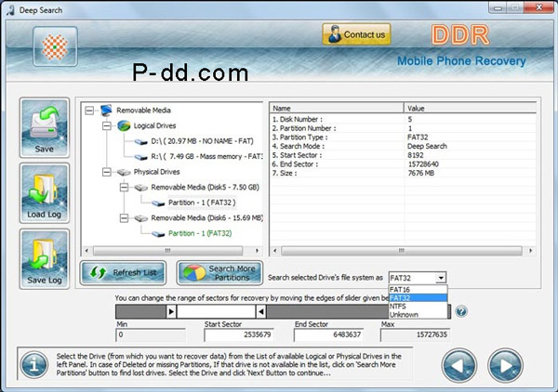This screenshot has width=558, height=392.
Task: Choose FAT32 from the dropdown list
Action: (x=418, y=298)
